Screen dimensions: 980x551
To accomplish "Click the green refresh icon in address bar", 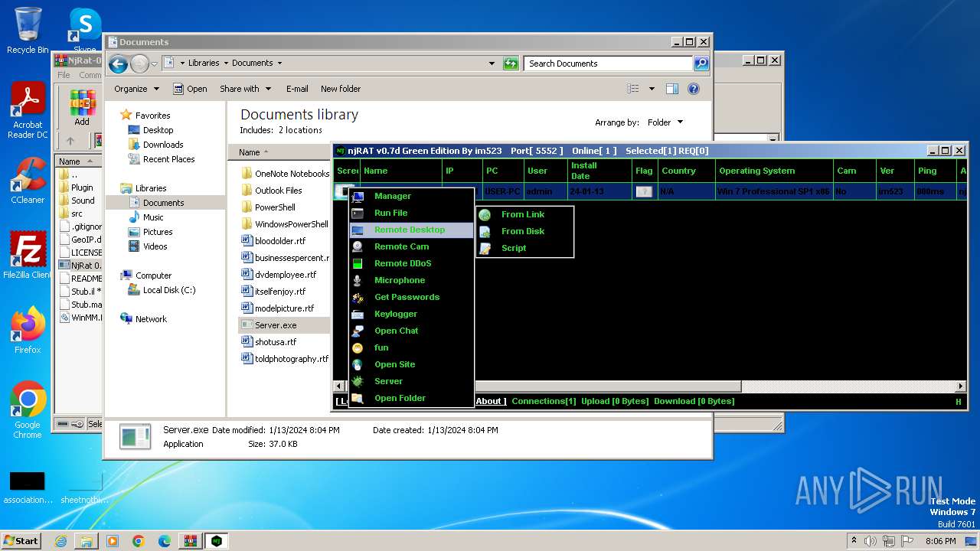I will tap(511, 64).
